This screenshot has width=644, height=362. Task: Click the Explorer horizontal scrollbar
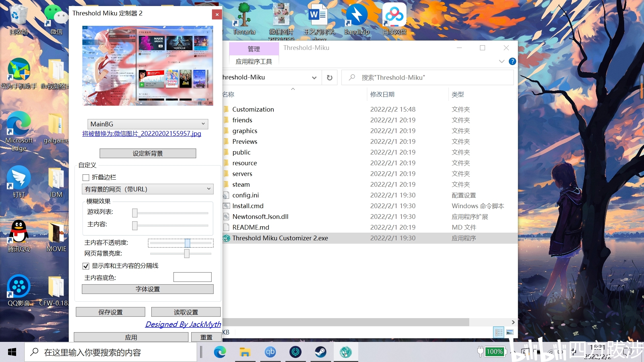(x=345, y=322)
